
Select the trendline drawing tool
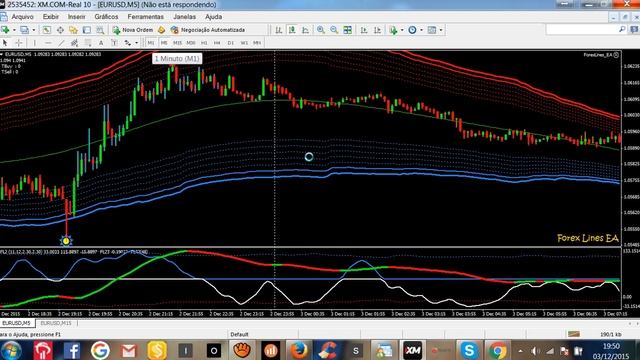click(61, 42)
